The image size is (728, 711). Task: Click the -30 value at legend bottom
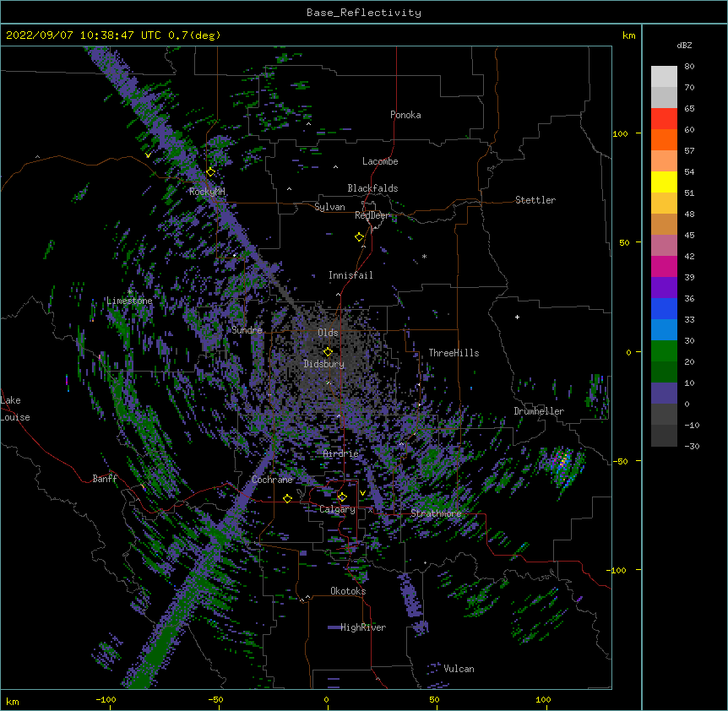pyautogui.click(x=692, y=446)
